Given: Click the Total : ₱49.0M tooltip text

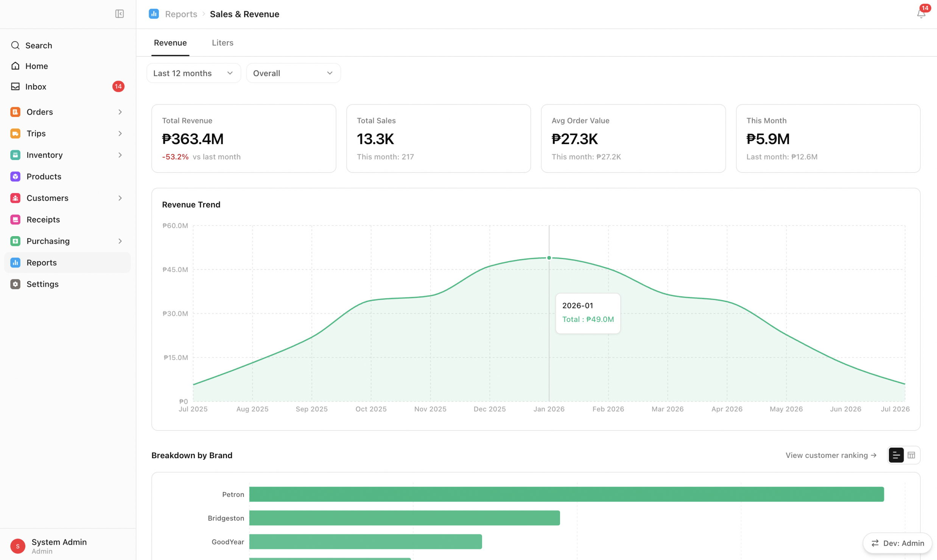Looking at the screenshot, I should coord(588,319).
